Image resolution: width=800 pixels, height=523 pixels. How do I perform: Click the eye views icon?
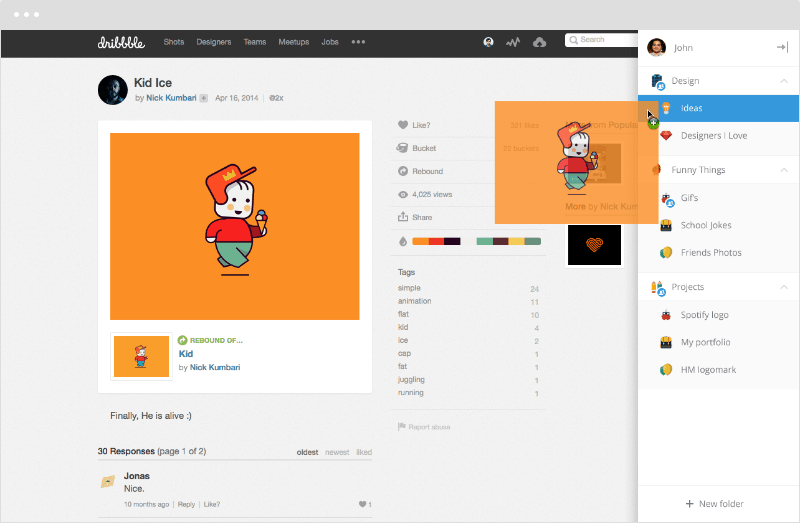click(x=403, y=194)
